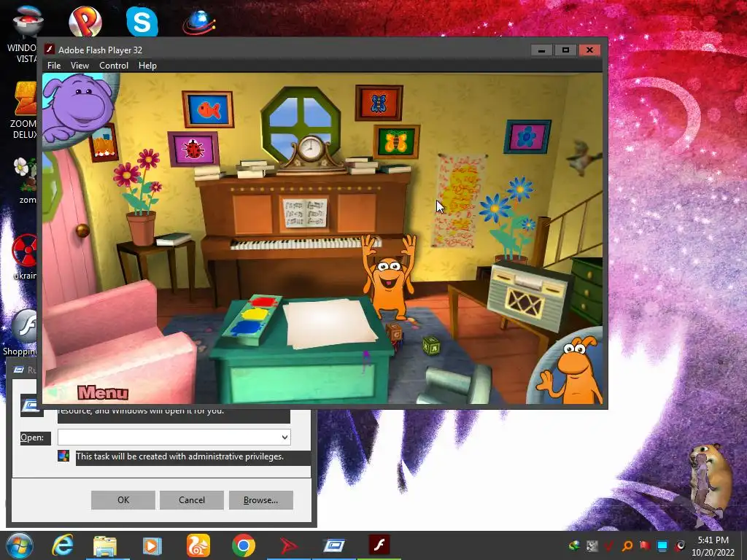The height and width of the screenshot is (560, 747).
Task: Launch Google Chrome from the taskbar
Action: 244,545
